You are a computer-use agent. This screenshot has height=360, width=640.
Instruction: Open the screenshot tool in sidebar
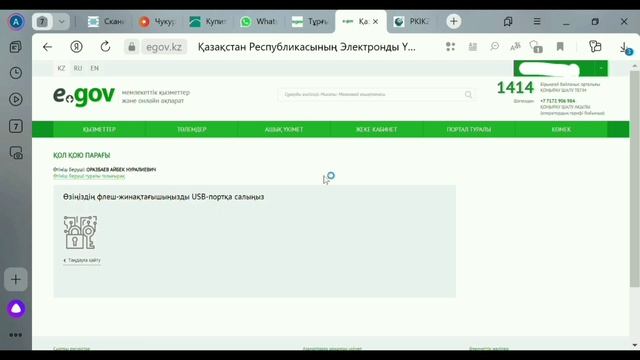point(16,153)
